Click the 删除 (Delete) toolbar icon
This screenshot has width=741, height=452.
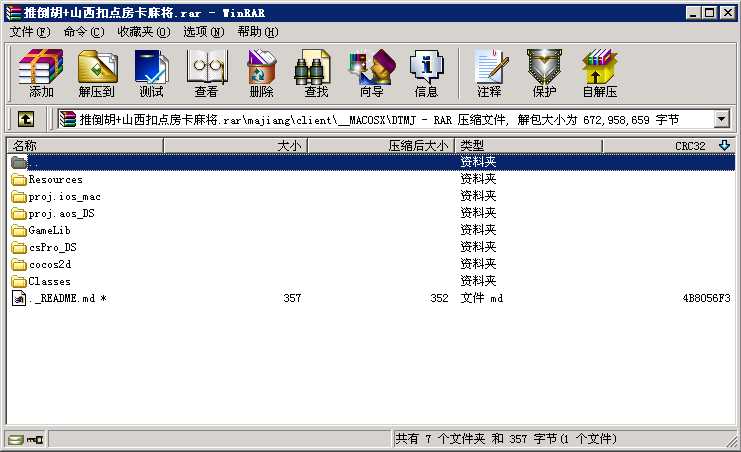tap(261, 73)
